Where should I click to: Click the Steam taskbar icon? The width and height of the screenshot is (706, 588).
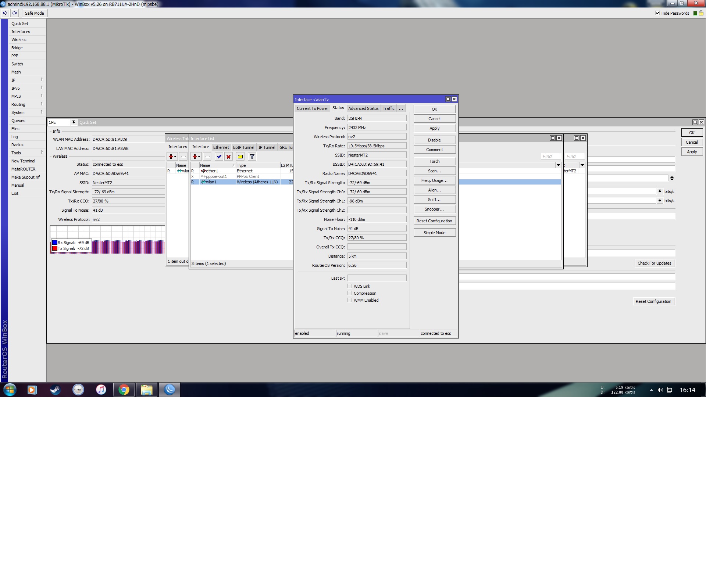click(x=55, y=390)
